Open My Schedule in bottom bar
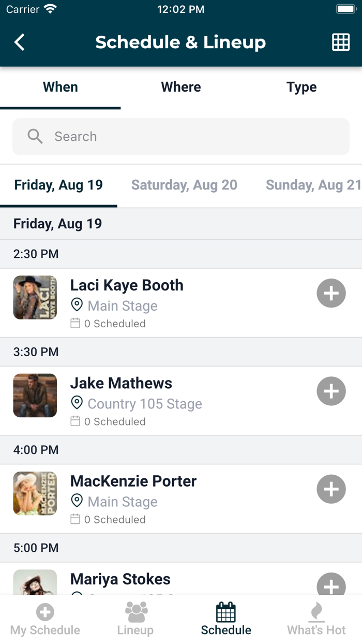Screen dimensions: 362x644 (45, 620)
